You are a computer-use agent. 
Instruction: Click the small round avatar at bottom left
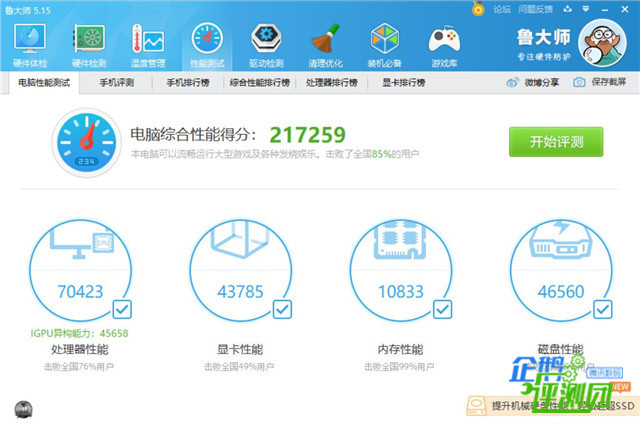(x=23, y=409)
